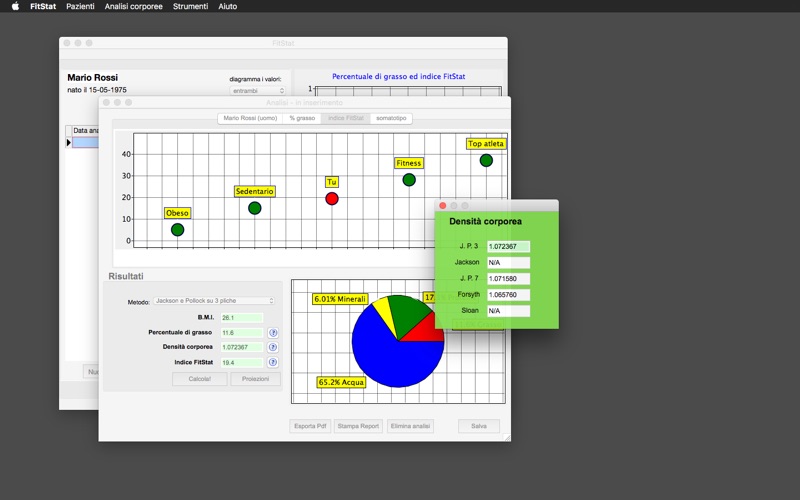Viewport: 800px width, 500px height.
Task: Close the green Densità corporea popup
Action: 442,206
